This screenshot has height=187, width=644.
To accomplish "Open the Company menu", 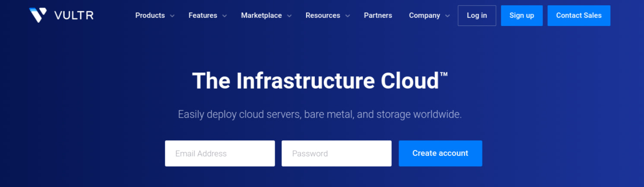I will coord(425,16).
